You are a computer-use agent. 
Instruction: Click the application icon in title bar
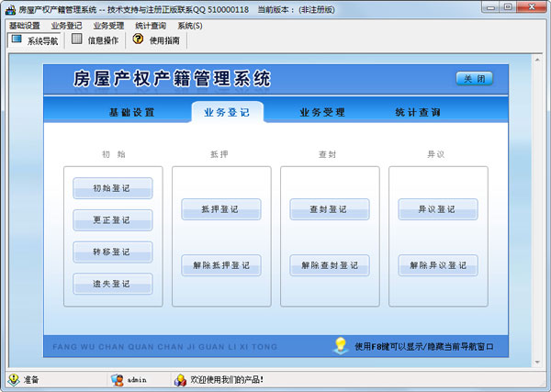[x=10, y=9]
